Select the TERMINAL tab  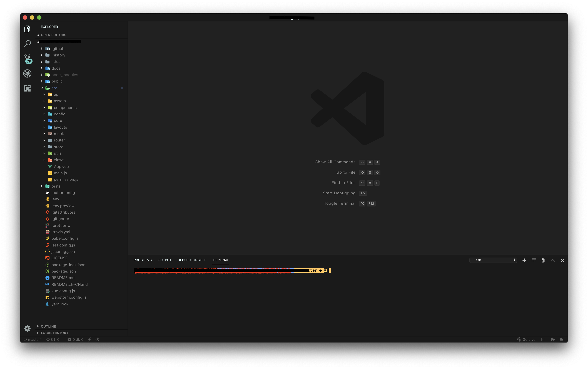221,260
